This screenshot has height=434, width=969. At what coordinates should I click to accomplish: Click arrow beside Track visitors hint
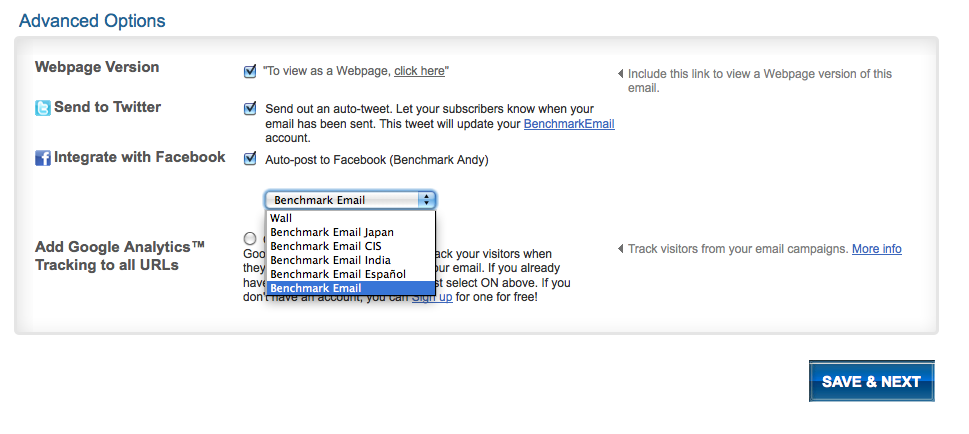coord(620,249)
